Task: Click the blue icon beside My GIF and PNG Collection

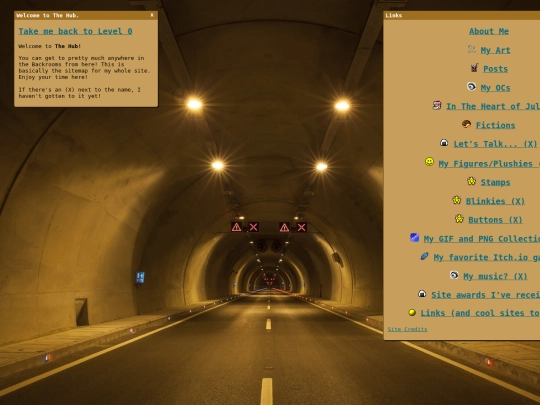Action: 414,237
